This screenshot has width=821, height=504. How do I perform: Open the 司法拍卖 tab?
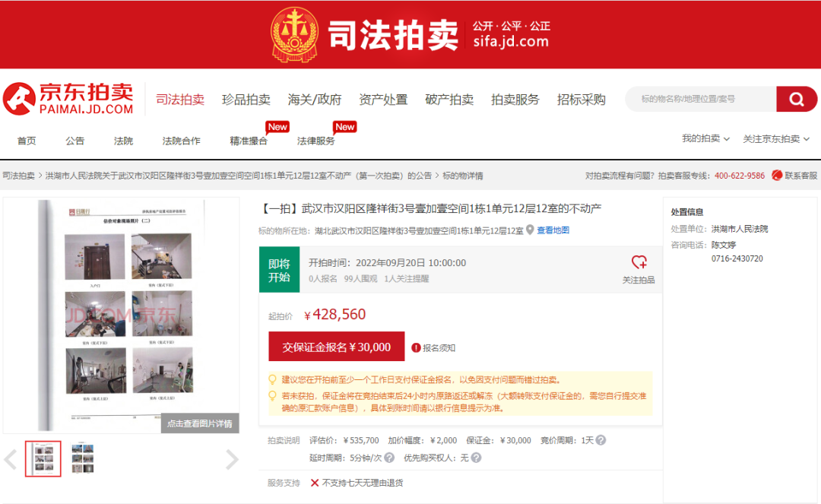pyautogui.click(x=180, y=100)
